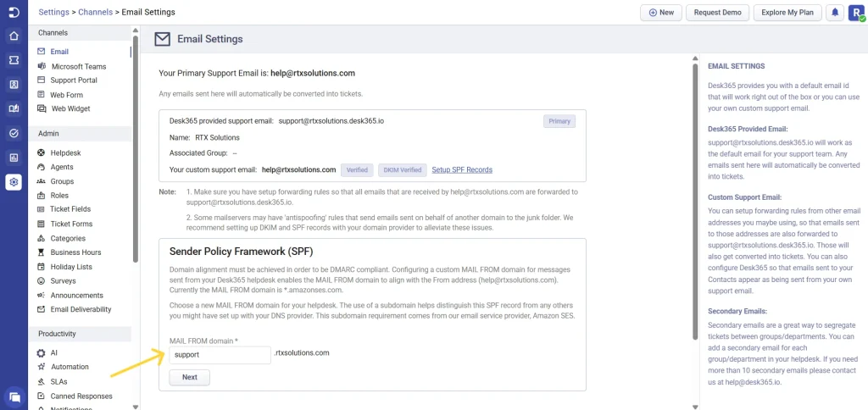Click the Groups people icon

(x=41, y=181)
